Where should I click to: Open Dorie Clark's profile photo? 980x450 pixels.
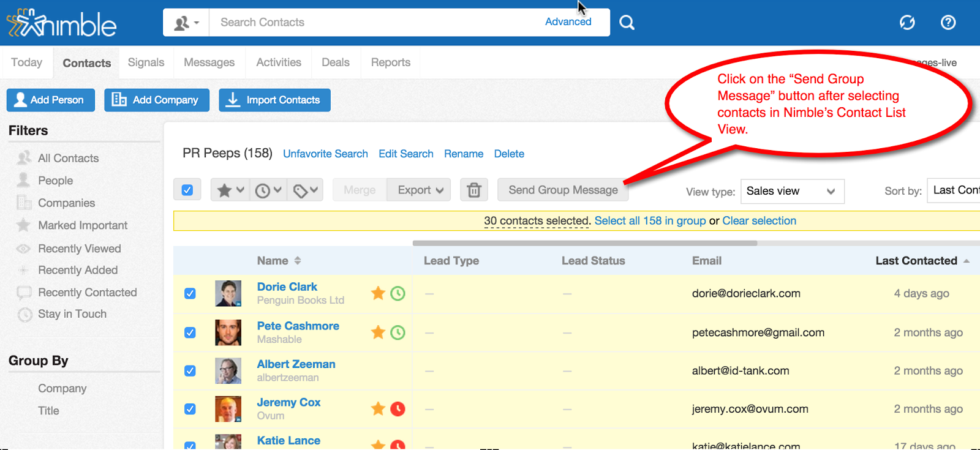pos(228,293)
